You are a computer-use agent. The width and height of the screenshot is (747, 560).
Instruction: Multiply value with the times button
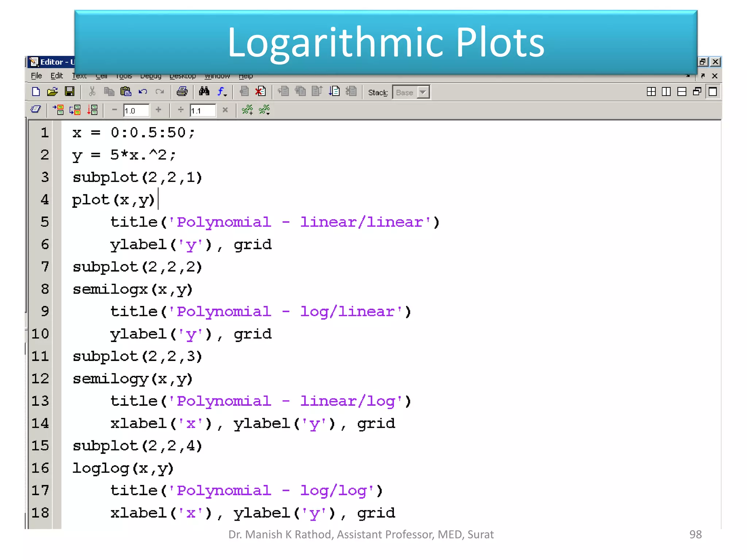(x=225, y=110)
